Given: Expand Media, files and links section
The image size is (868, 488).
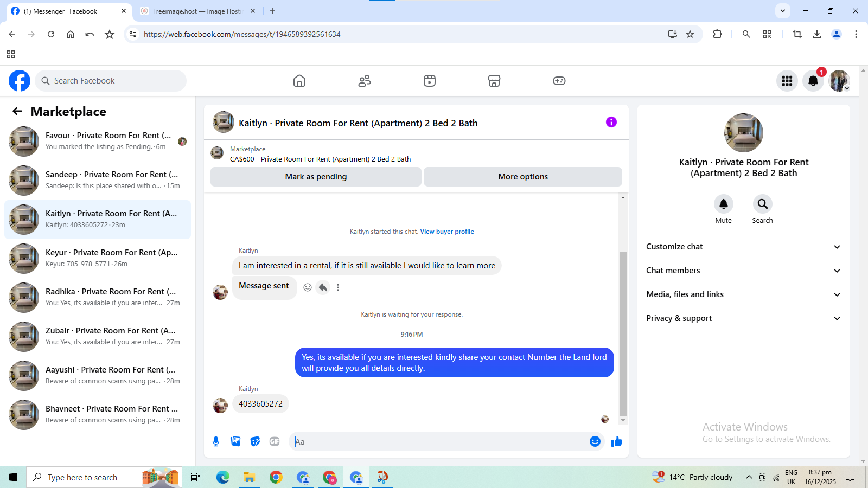Looking at the screenshot, I should pyautogui.click(x=744, y=294).
